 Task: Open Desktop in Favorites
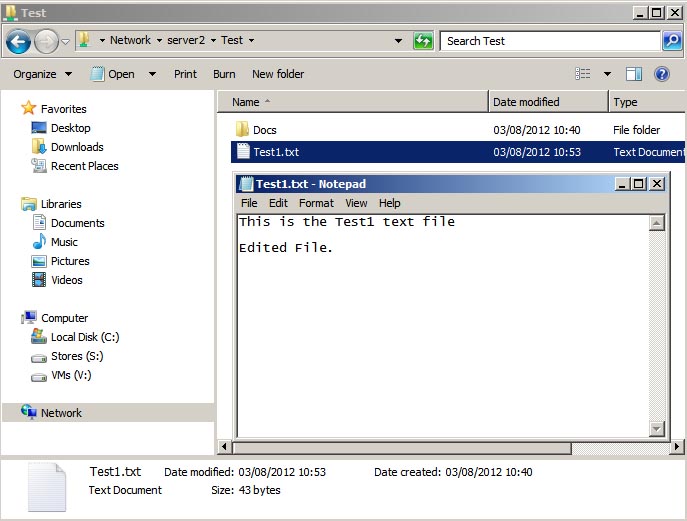point(71,128)
